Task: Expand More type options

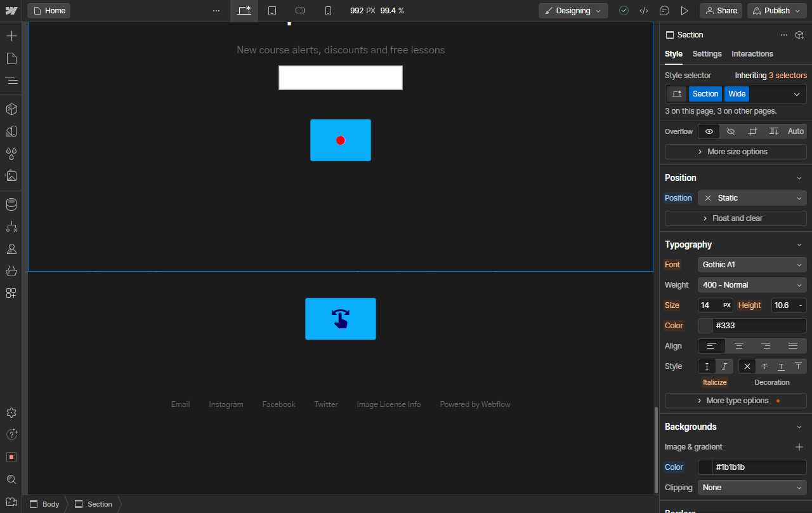Action: coord(736,401)
